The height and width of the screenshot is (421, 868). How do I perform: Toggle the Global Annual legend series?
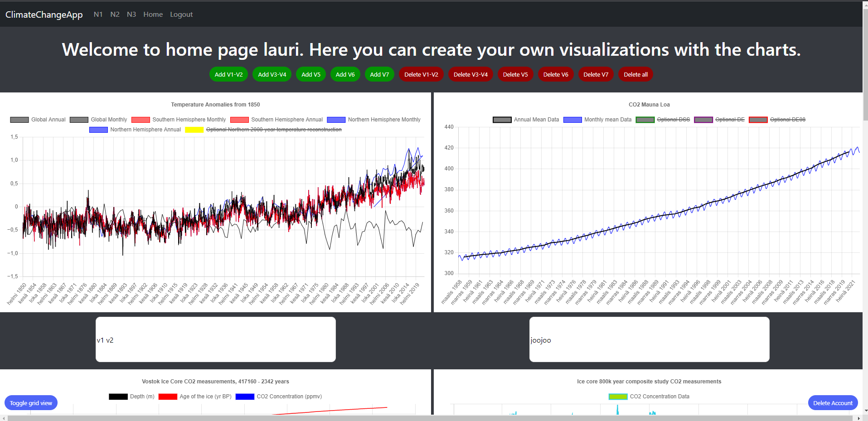point(38,120)
